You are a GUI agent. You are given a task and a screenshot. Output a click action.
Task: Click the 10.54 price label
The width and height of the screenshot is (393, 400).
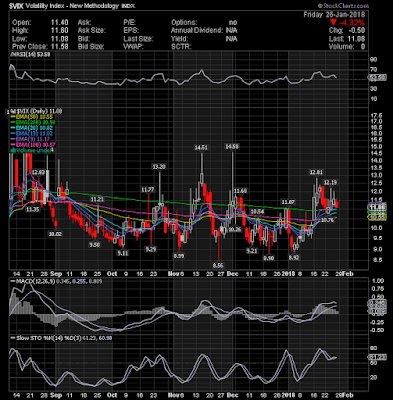tap(257, 211)
